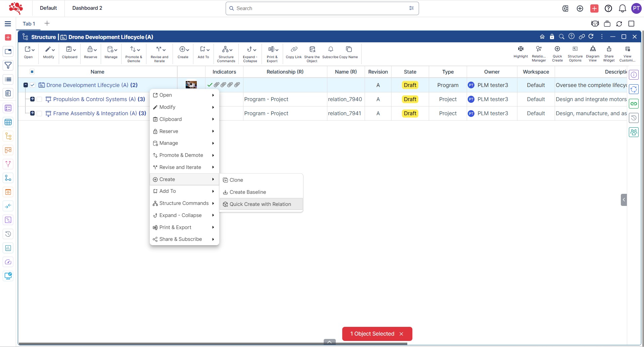Open the Propulsion & Control Systems link

pos(94,99)
